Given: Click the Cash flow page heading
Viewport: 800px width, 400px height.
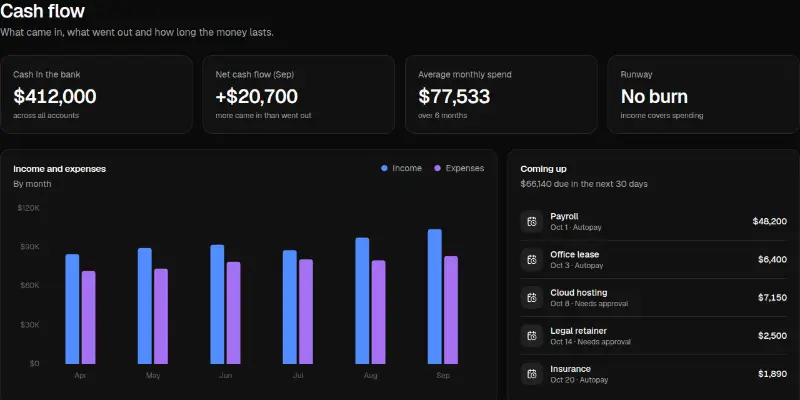Looking at the screenshot, I should (42, 11).
